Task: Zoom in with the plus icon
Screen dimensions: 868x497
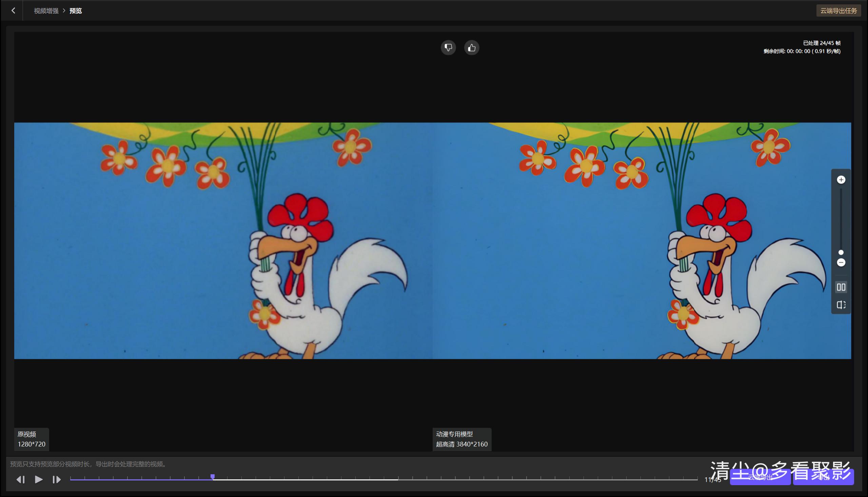Action: click(841, 180)
